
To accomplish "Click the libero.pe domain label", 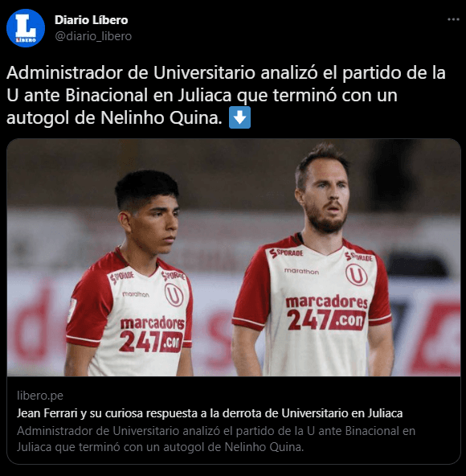I will coord(40,396).
